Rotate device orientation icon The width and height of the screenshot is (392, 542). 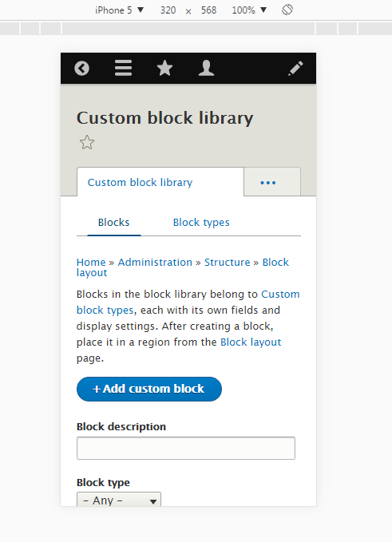[287, 10]
